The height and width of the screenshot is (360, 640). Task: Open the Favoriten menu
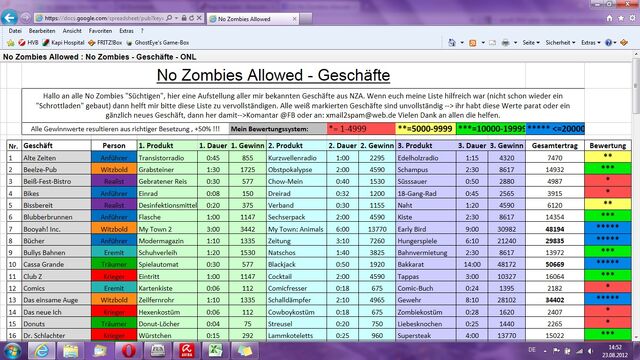pos(100,31)
